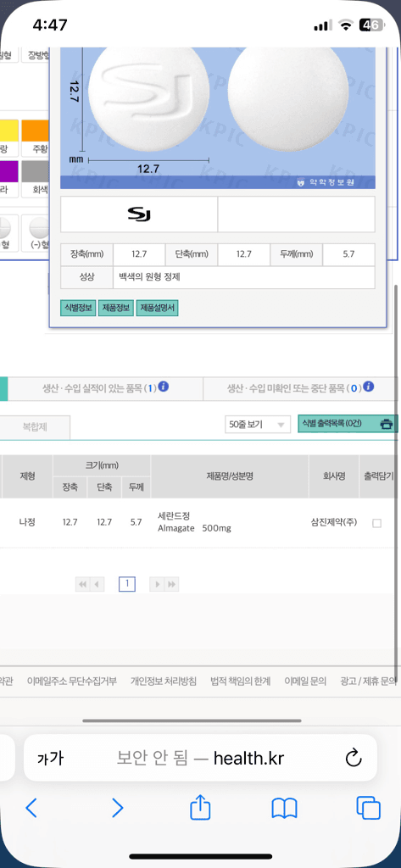
Task: Open the Safari share sheet icon
Action: (200, 807)
